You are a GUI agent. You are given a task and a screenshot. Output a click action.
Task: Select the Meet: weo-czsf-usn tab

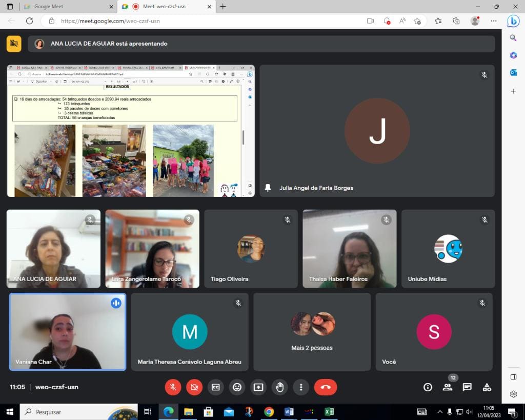[167, 6]
